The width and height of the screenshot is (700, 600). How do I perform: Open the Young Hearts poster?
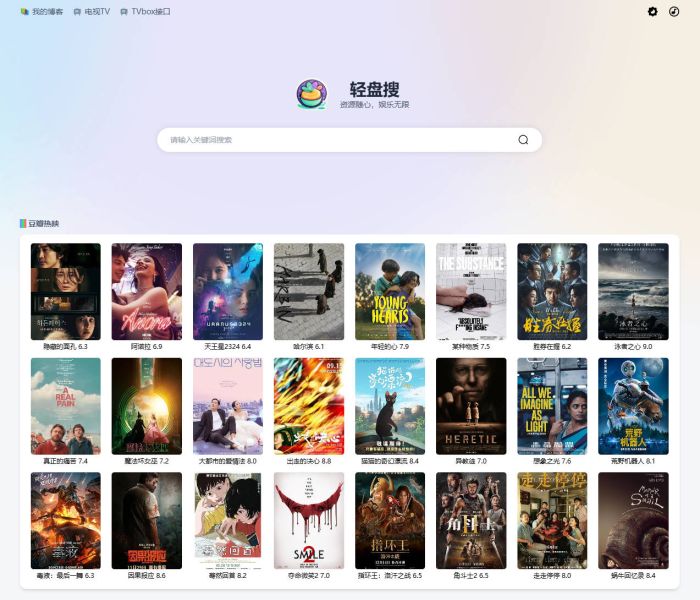390,292
